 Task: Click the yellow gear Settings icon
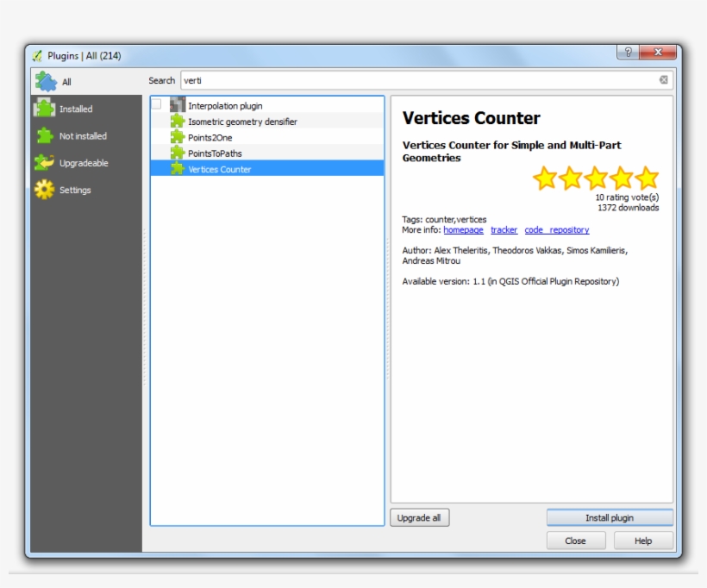click(x=44, y=190)
